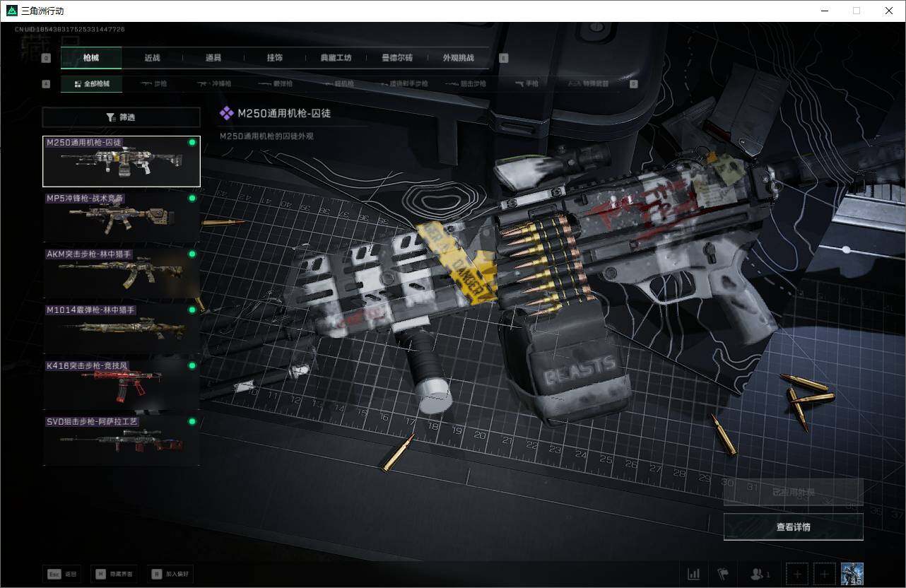Screen dimensions: 906x588
Task: Select the M1014霰弹枪-林中猎手 skin thumbnail
Action: click(122, 329)
